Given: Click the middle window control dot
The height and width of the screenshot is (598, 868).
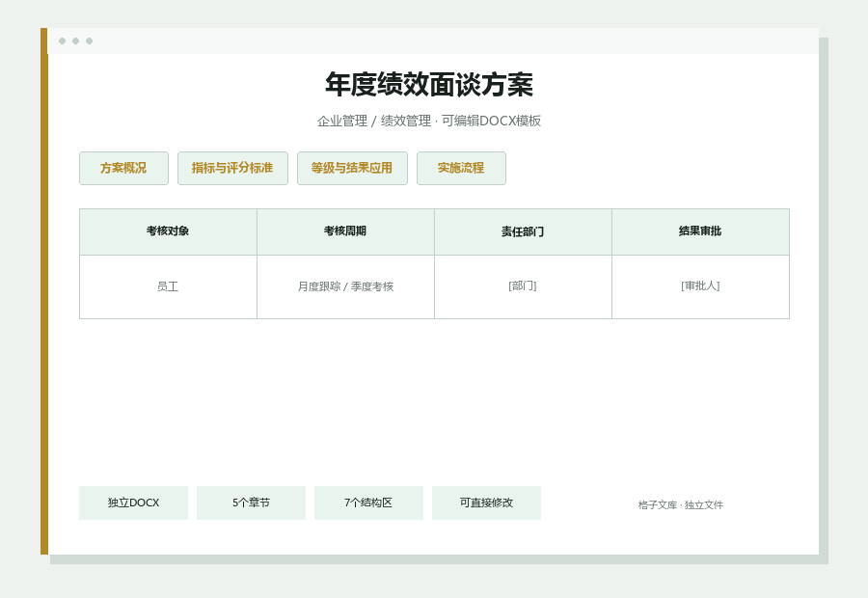Looking at the screenshot, I should 76,41.
